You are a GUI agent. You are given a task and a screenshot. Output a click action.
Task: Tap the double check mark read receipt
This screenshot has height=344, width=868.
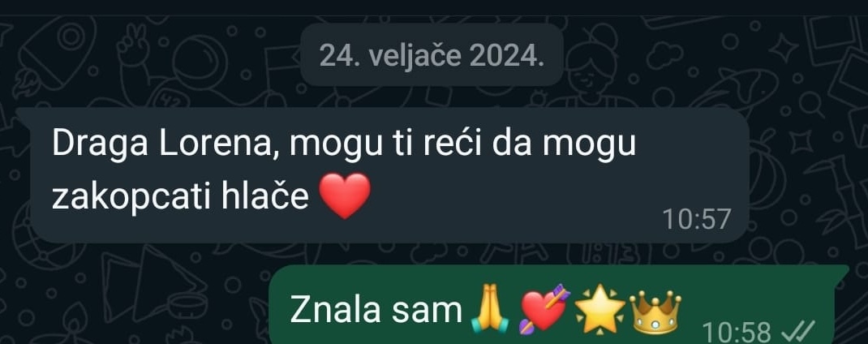796,332
